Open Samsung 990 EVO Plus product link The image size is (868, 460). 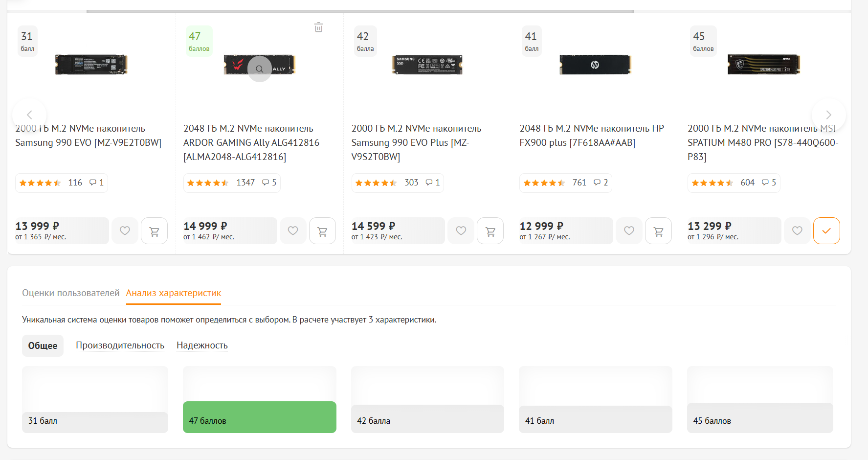click(x=416, y=142)
